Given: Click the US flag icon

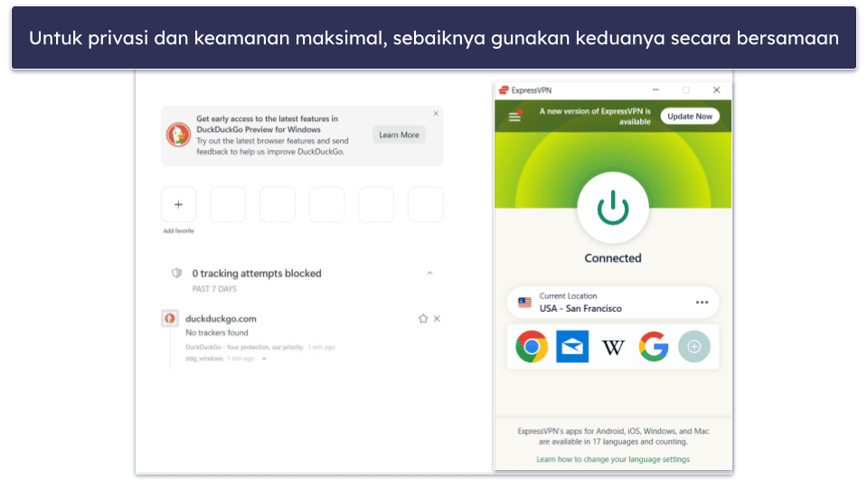Looking at the screenshot, I should click(524, 303).
